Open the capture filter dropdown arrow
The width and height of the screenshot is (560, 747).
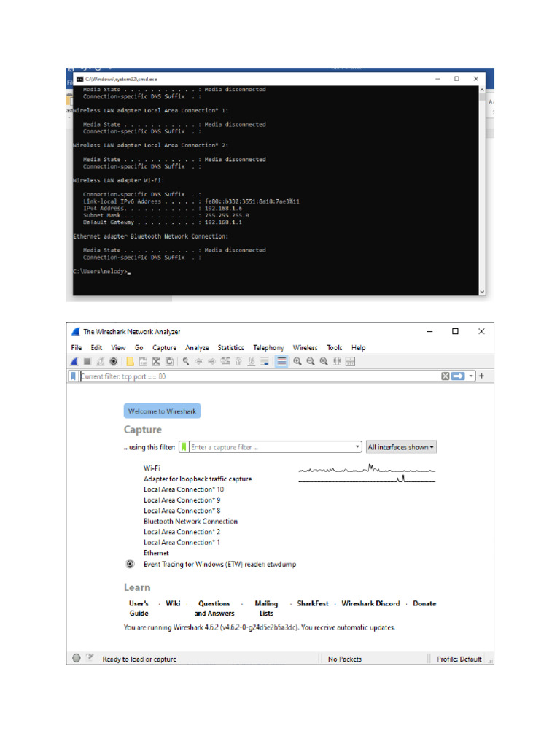pos(357,447)
